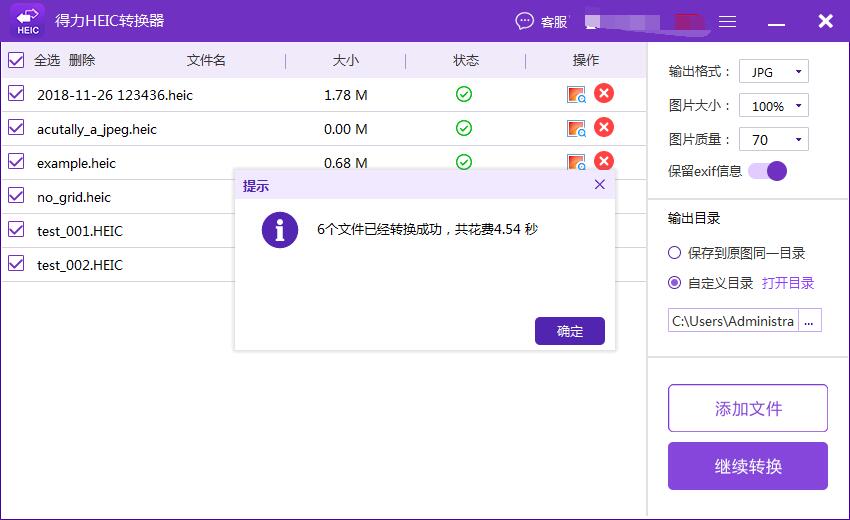This screenshot has width=850, height=520.
Task: Open the 图片质量 70 dropdown
Action: coord(773,140)
